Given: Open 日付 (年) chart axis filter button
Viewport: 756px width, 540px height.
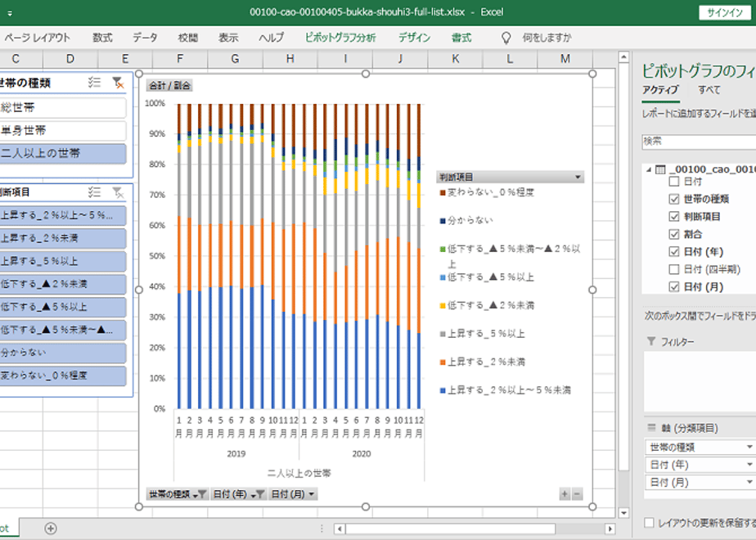Looking at the screenshot, I should point(239,494).
